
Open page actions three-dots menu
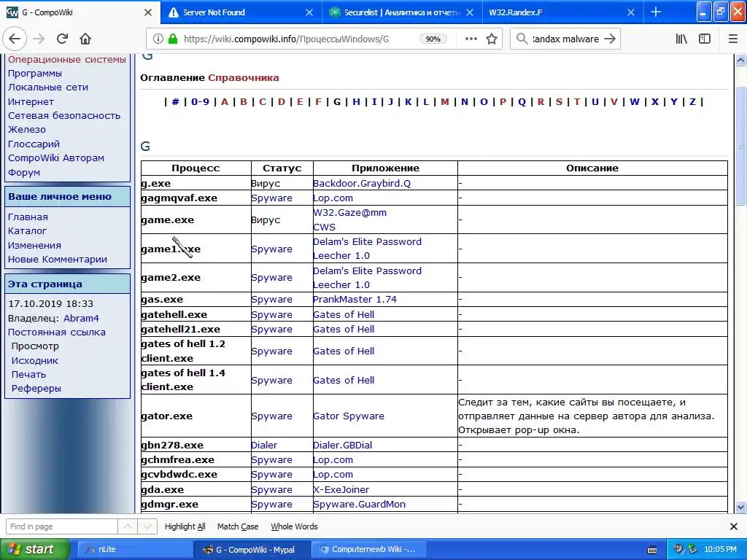click(x=471, y=39)
